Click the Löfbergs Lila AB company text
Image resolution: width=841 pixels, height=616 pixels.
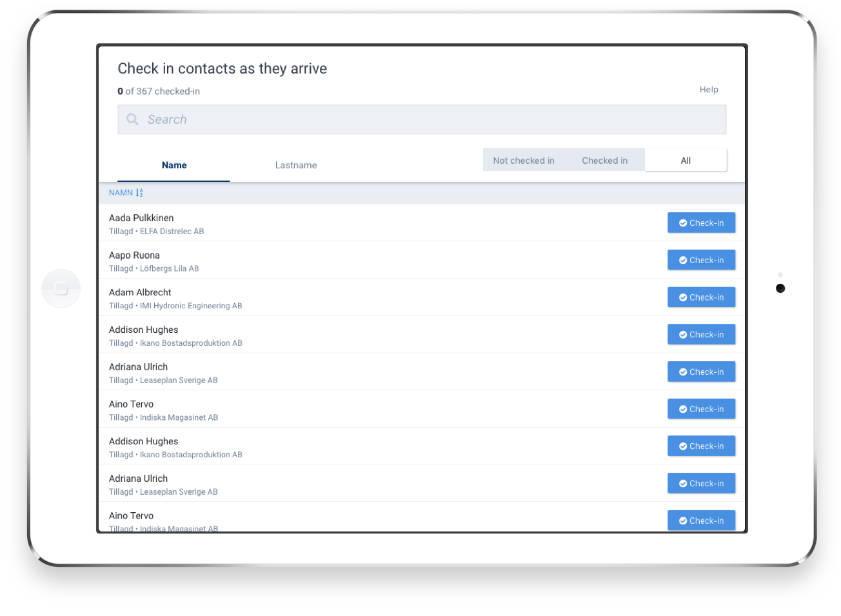(169, 269)
